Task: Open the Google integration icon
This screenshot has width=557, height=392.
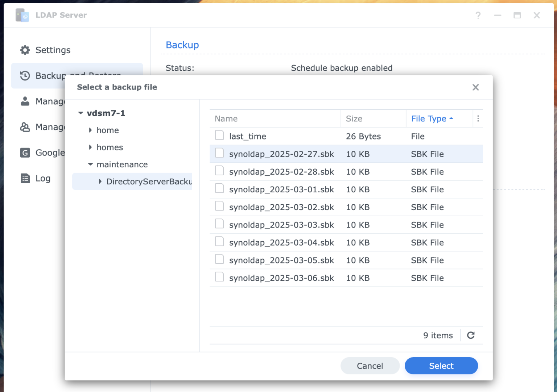Action: coord(25,153)
